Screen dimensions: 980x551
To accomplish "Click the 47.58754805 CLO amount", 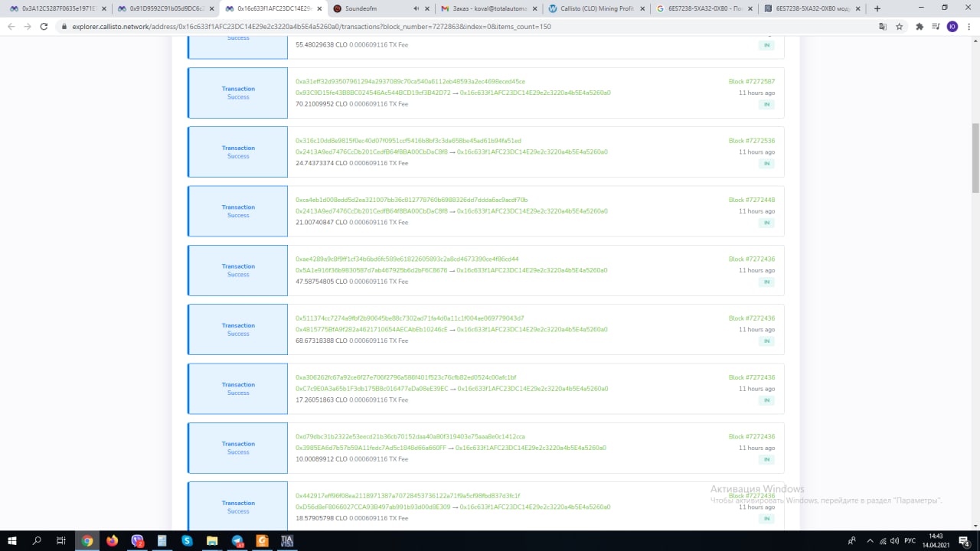I will 321,282.
